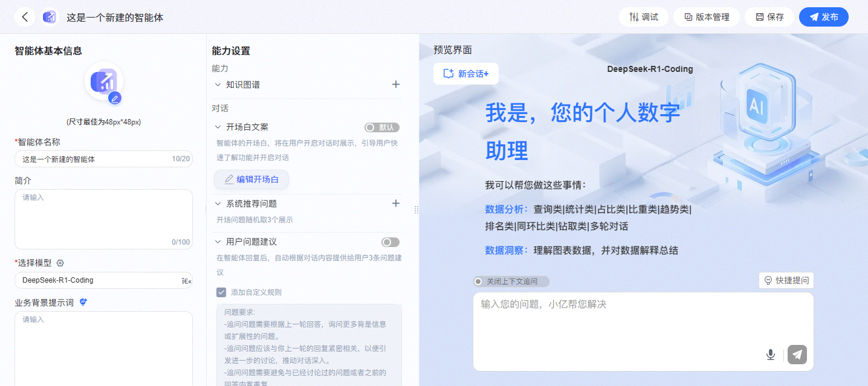Screen dimensions: 868x386
Task: Click the paper plane send icon
Action: pyautogui.click(x=797, y=355)
